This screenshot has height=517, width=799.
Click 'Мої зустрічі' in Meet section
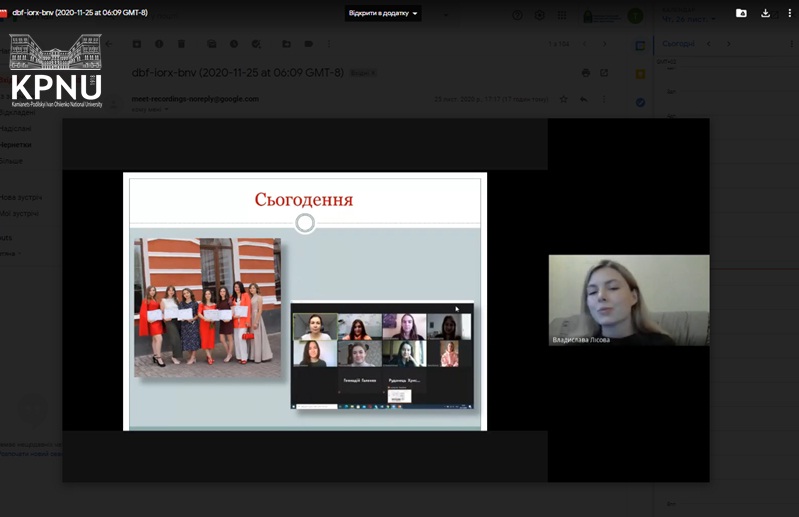19,213
